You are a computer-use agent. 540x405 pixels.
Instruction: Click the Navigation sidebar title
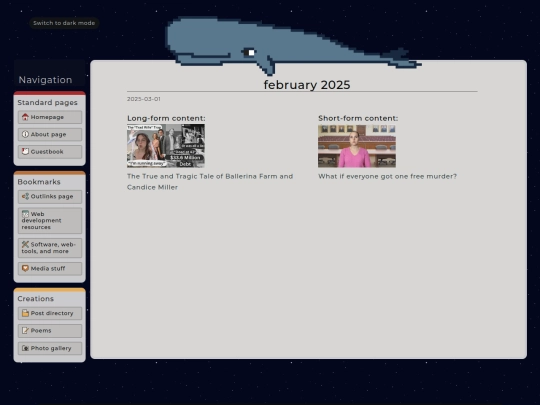pyautogui.click(x=45, y=80)
